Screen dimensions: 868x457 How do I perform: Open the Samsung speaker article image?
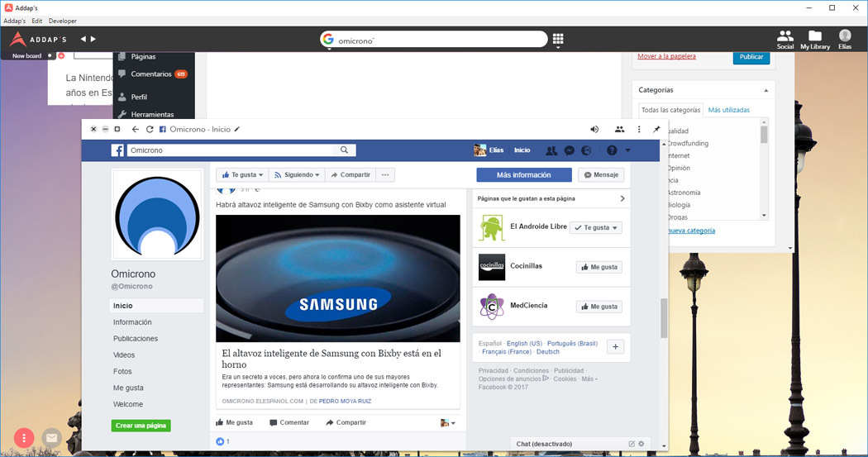337,278
